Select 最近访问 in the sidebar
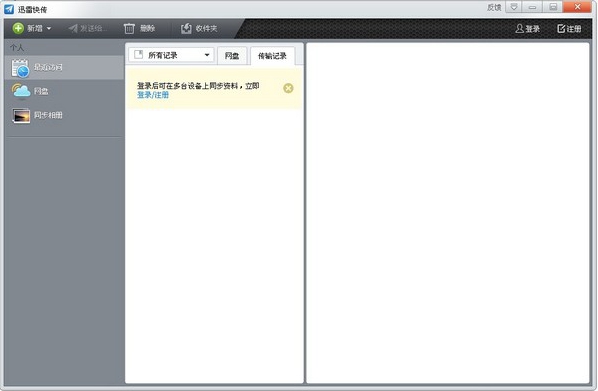 point(64,68)
